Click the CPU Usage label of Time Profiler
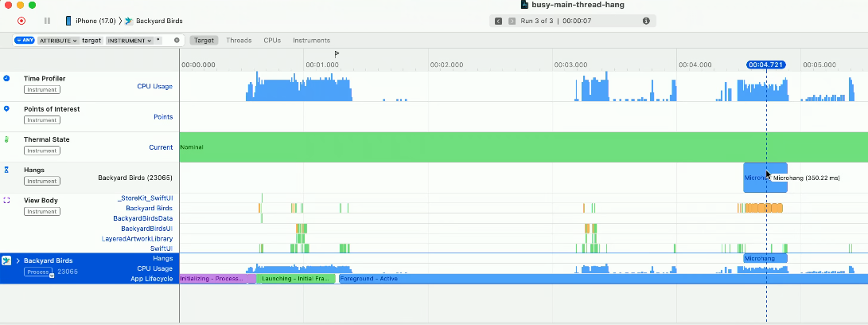The width and height of the screenshot is (868, 325). tap(154, 87)
